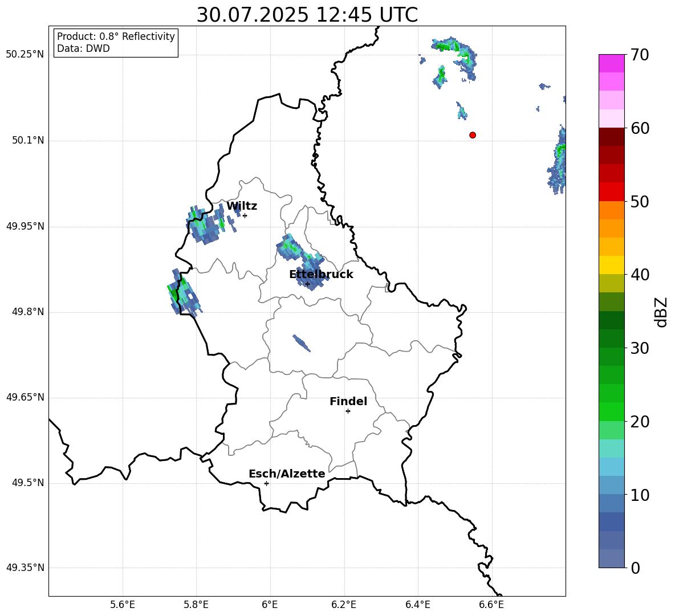Select the Ettelbruck station label
The image size is (675, 616).
coord(321,275)
